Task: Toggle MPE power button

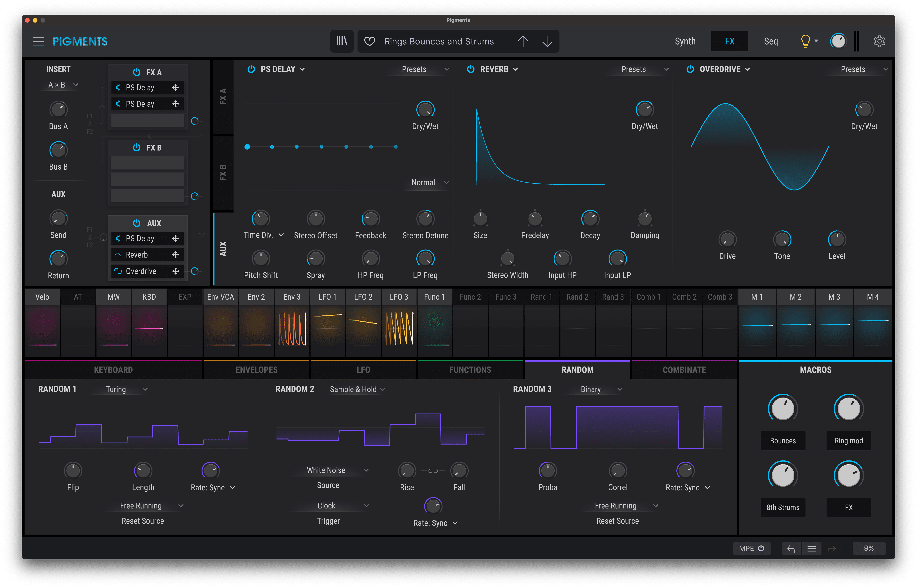Action: click(761, 548)
